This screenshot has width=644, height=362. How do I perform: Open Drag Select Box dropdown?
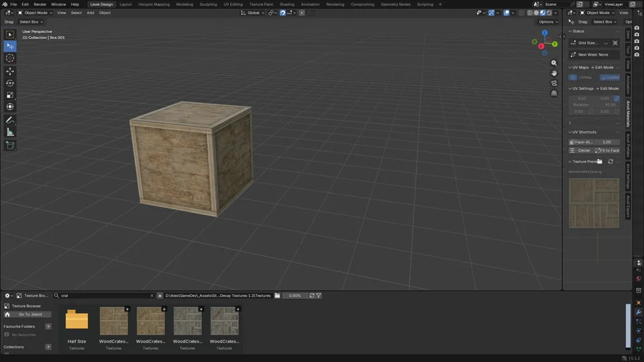coord(32,21)
